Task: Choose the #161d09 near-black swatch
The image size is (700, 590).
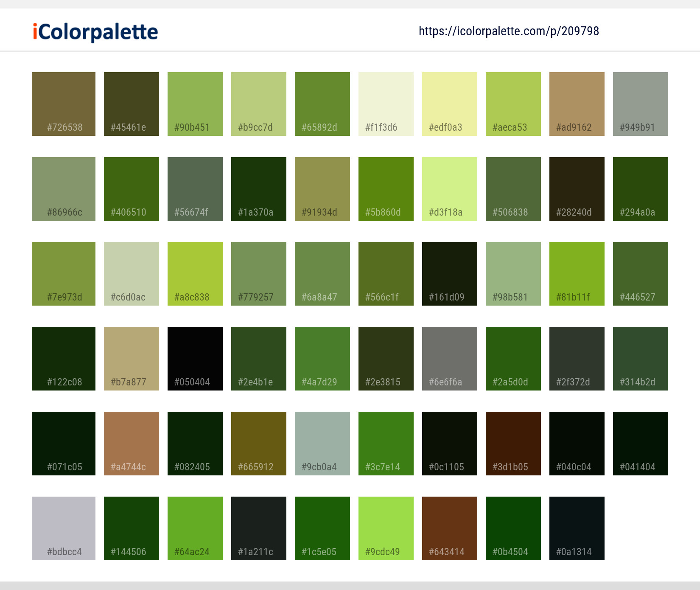Action: [x=450, y=274]
